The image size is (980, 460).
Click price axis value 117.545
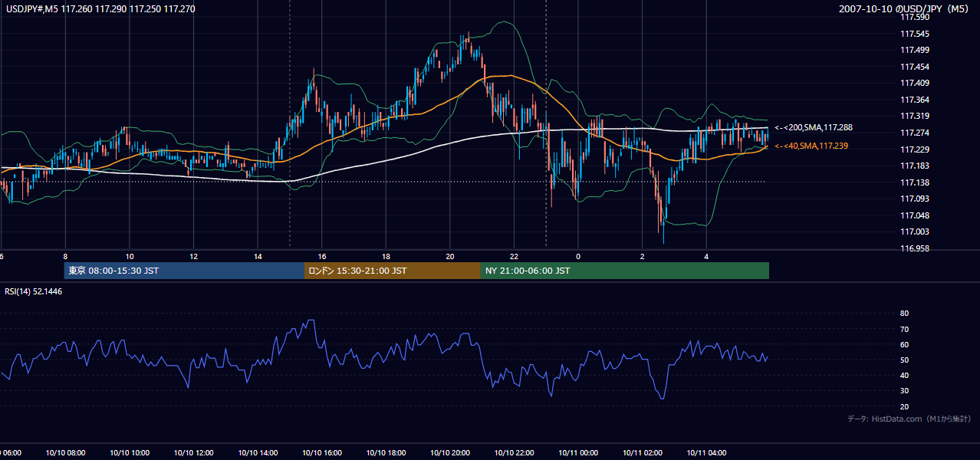click(915, 34)
